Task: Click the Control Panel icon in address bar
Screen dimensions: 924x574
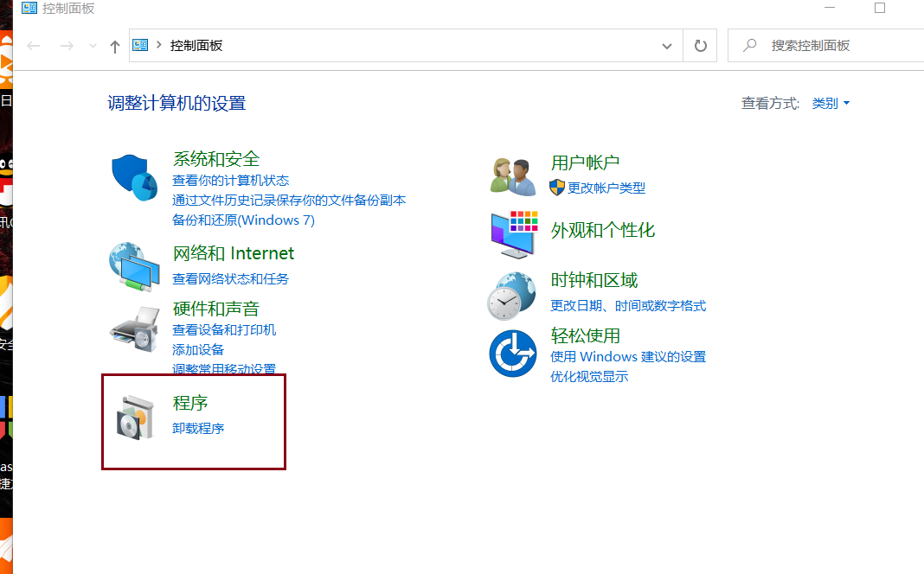Action: tap(140, 45)
